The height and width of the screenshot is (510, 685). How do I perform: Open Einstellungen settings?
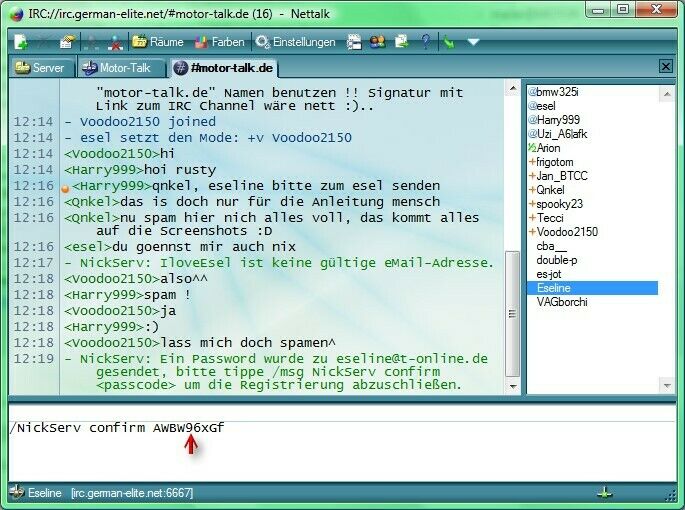[x=296, y=42]
